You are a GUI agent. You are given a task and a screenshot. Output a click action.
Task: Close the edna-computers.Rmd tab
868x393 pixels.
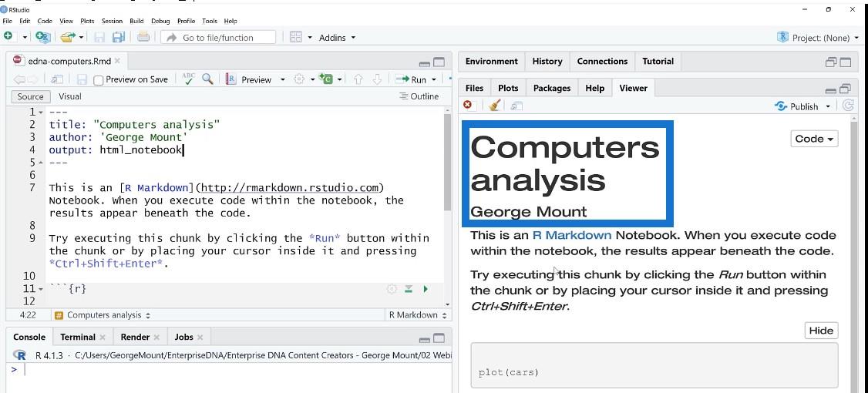click(117, 61)
